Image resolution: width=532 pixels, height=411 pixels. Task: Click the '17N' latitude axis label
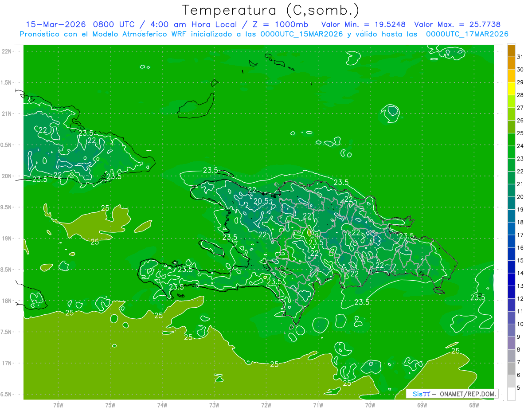coord(7,363)
